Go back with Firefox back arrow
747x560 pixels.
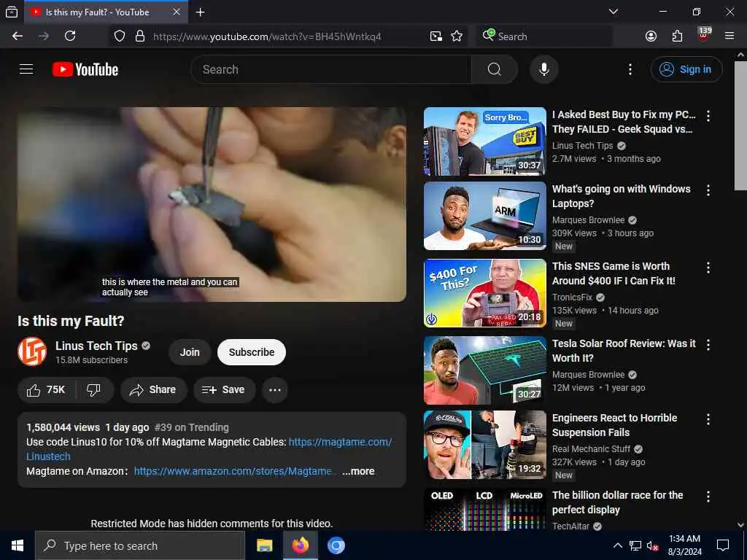18,36
